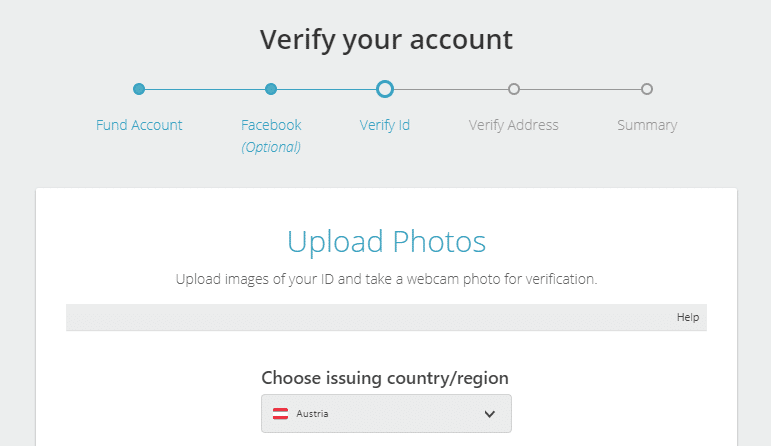Click the Verify Address step circle
The height and width of the screenshot is (446, 771).
pyautogui.click(x=514, y=89)
